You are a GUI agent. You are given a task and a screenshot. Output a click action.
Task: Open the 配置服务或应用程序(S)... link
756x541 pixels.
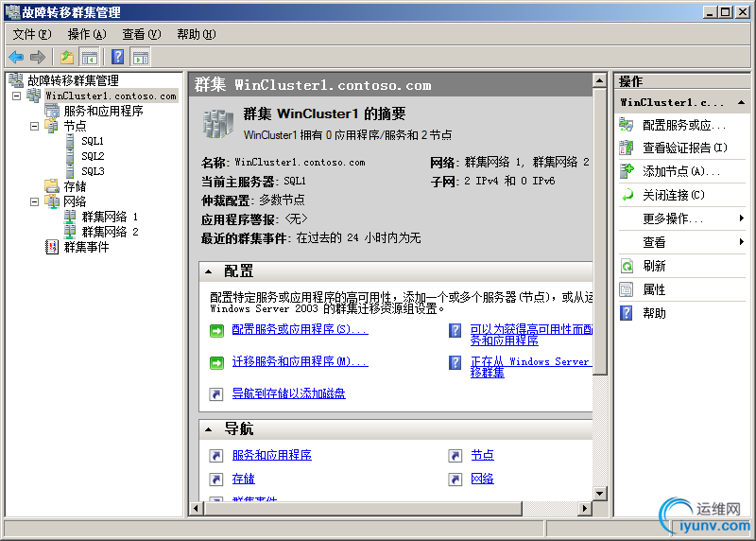[300, 329]
